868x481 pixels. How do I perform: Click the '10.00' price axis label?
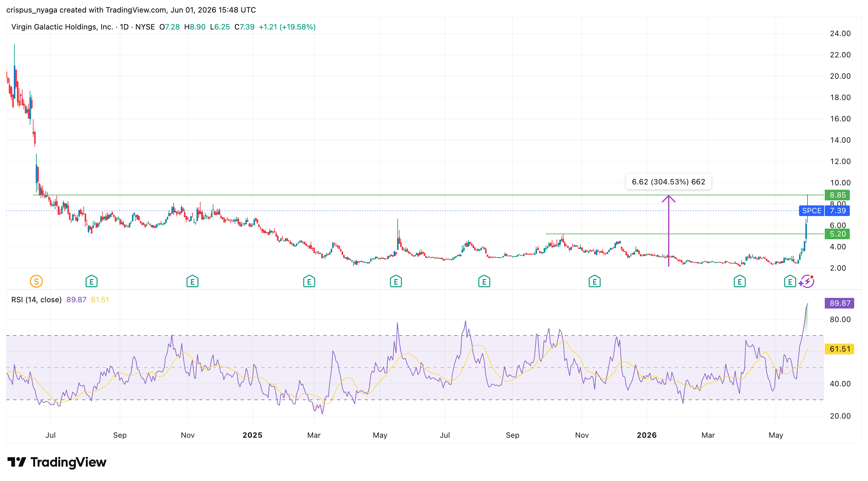click(840, 183)
